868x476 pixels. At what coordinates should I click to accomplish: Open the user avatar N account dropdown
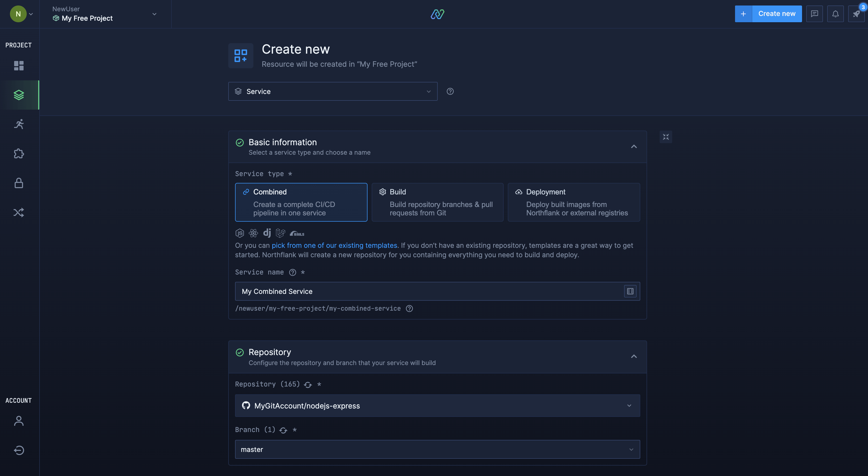click(21, 14)
